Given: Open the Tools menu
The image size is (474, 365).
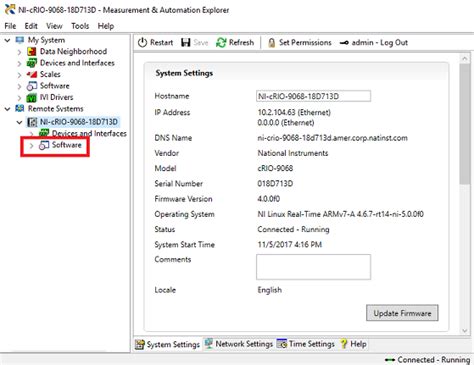Looking at the screenshot, I should (x=80, y=26).
